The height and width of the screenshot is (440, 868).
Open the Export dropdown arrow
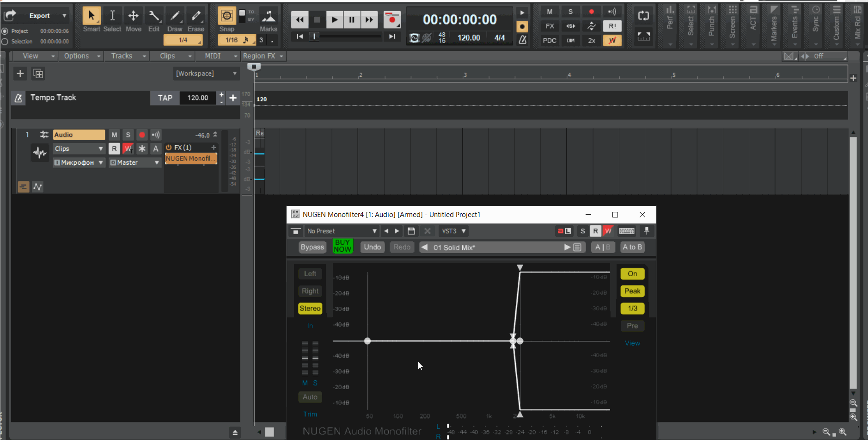[x=64, y=16]
